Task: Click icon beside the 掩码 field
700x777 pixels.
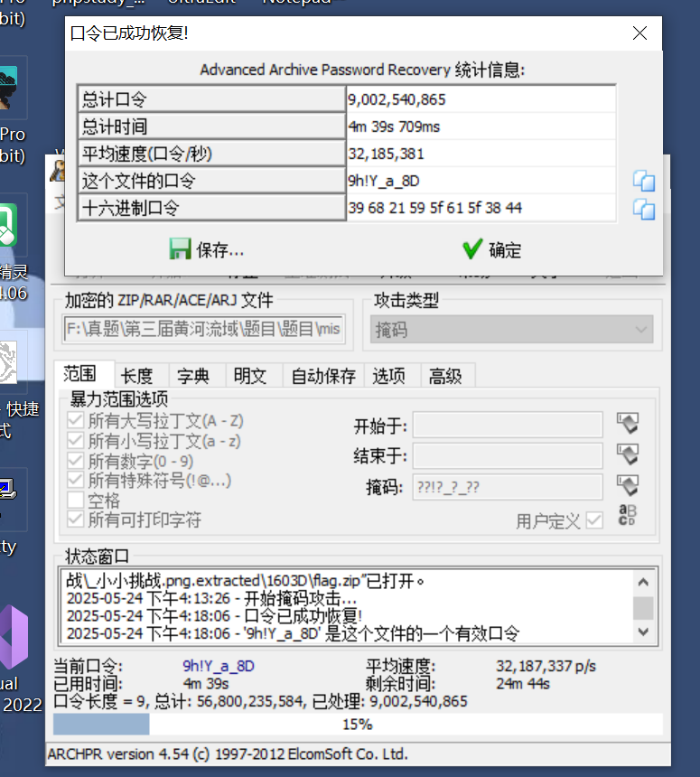Action: [x=628, y=486]
